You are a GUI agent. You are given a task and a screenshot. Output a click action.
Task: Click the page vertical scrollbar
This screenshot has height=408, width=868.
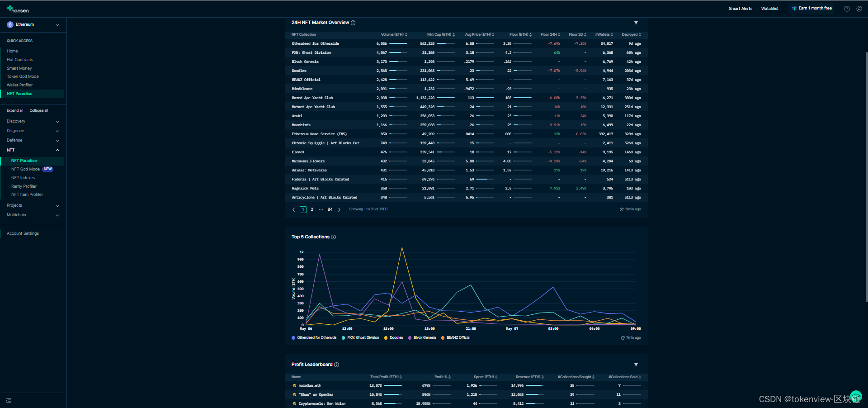[866, 176]
